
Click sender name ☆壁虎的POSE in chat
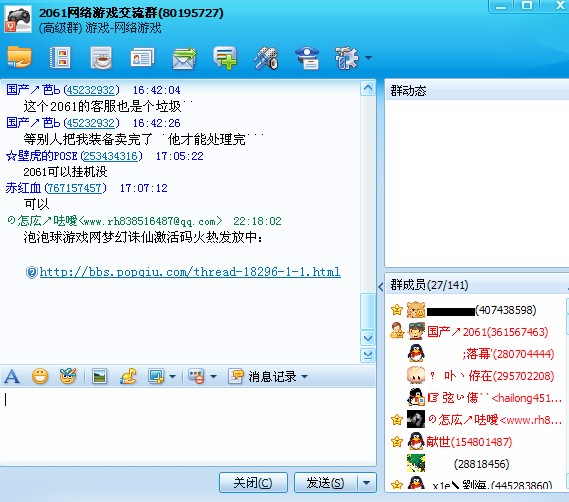point(42,156)
